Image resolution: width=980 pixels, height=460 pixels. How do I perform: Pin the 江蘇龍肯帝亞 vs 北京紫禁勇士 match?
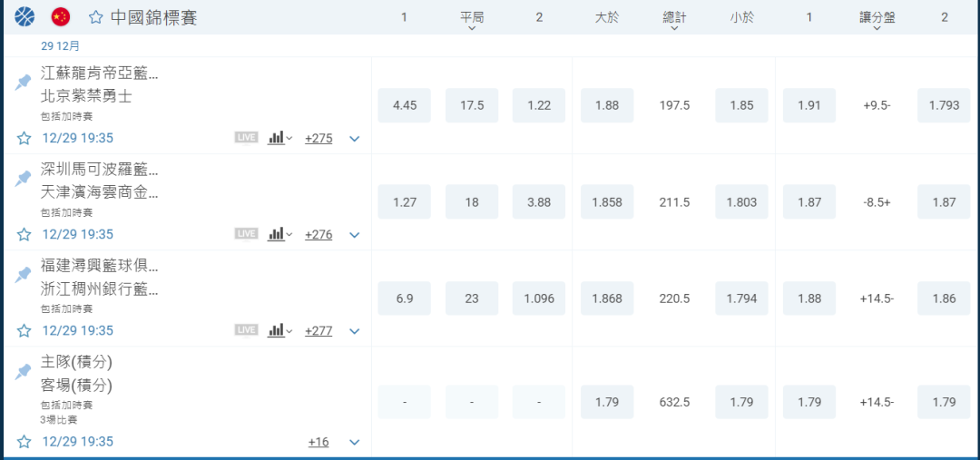pyautogui.click(x=24, y=83)
